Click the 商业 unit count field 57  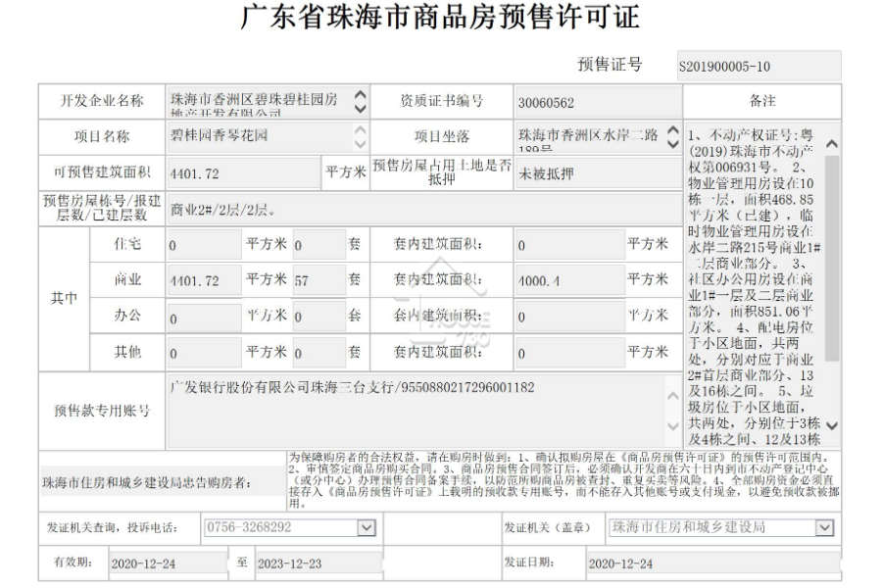318,279
